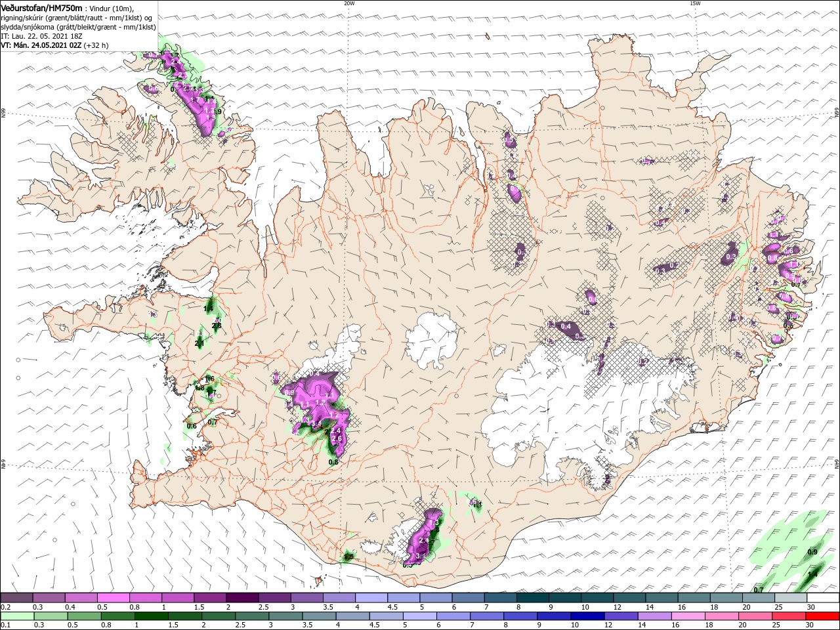Screen dimensions: 840x630
Task: Select the darkest purple swatch labeled 2 in upper legend
Action: 243,598
